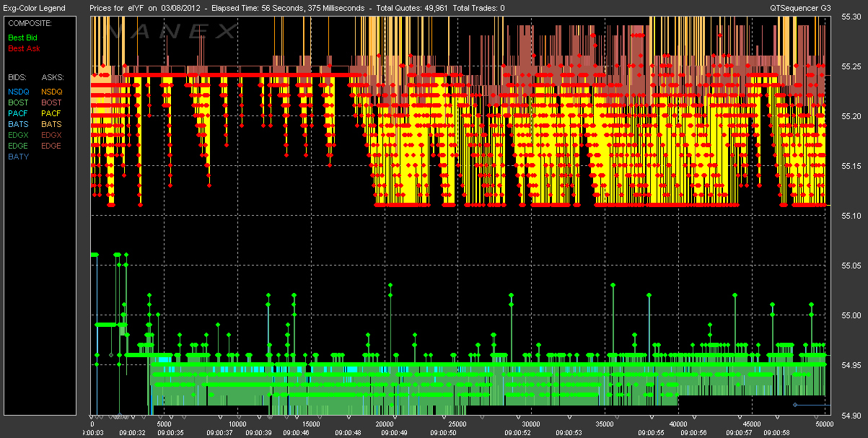The height and width of the screenshot is (438, 868).
Task: Select the 40000 quote-count axis label
Action: coord(678,424)
